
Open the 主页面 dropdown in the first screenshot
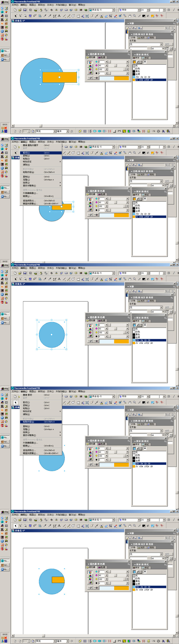[x=161, y=45]
